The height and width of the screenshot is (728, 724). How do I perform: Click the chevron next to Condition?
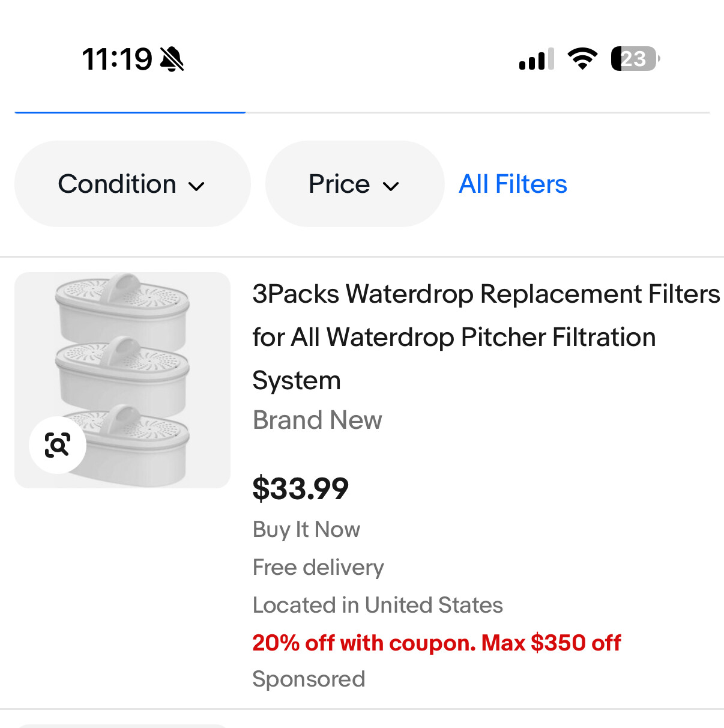[x=196, y=186]
